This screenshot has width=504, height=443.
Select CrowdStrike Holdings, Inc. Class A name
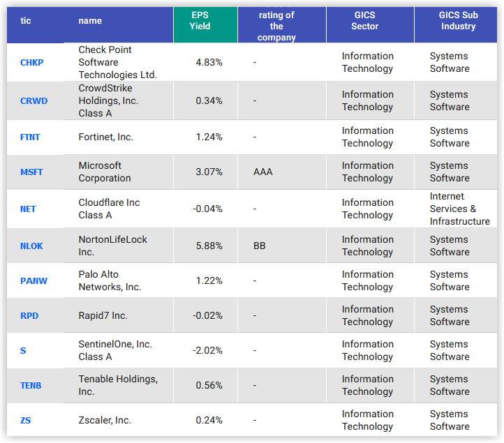pos(108,101)
